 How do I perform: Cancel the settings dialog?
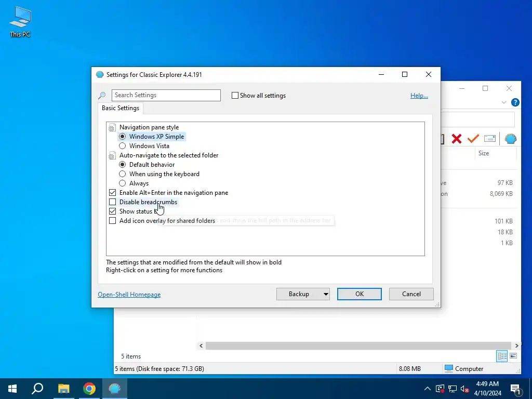point(411,294)
